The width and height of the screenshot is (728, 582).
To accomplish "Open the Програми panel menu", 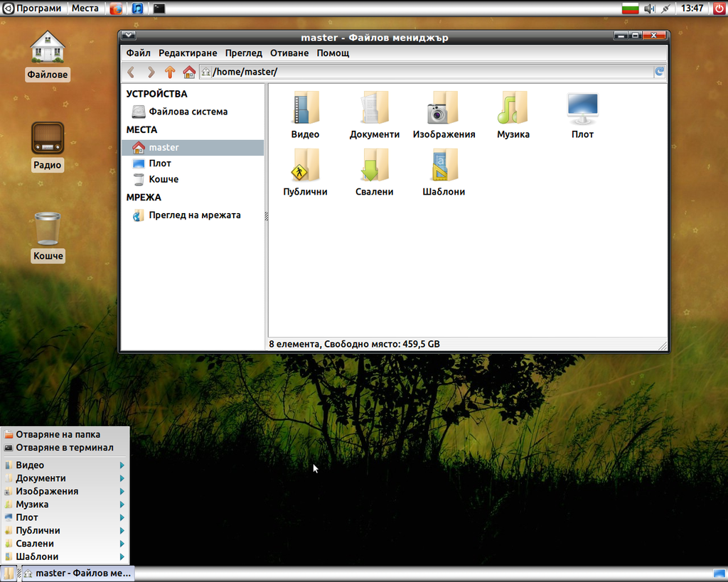I will click(33, 9).
